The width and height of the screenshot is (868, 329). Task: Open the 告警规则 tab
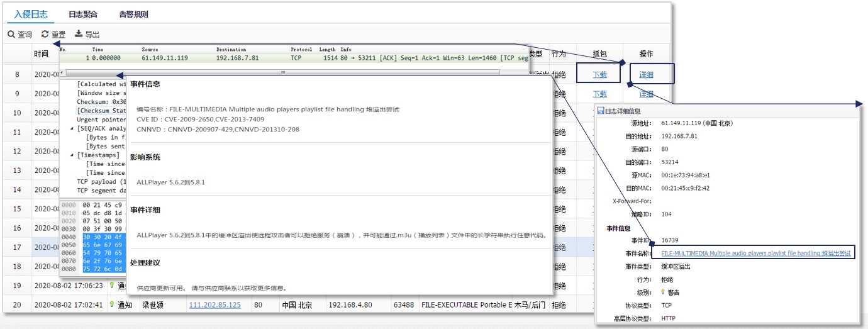[x=133, y=14]
